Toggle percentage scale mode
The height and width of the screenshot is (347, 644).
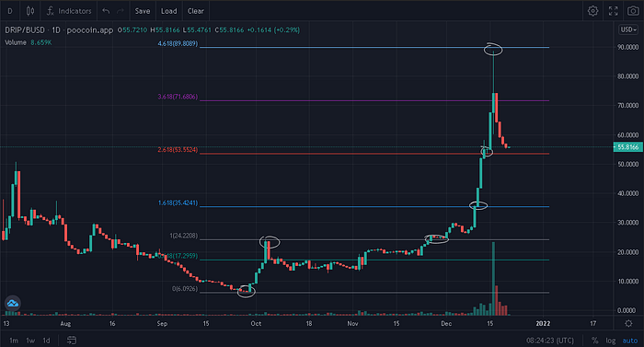click(x=594, y=341)
